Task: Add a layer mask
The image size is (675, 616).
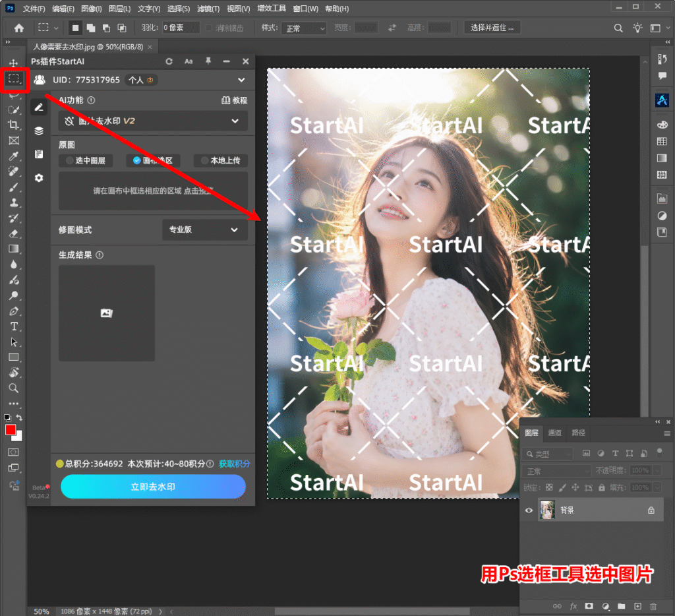Action: tap(589, 606)
